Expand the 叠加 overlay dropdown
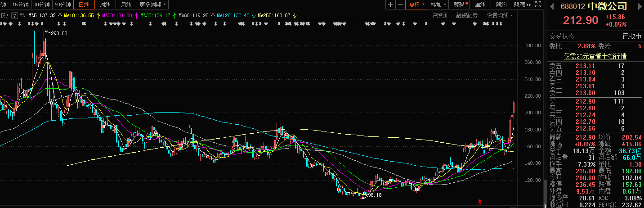This screenshot has height=208, width=644. coord(438,5)
